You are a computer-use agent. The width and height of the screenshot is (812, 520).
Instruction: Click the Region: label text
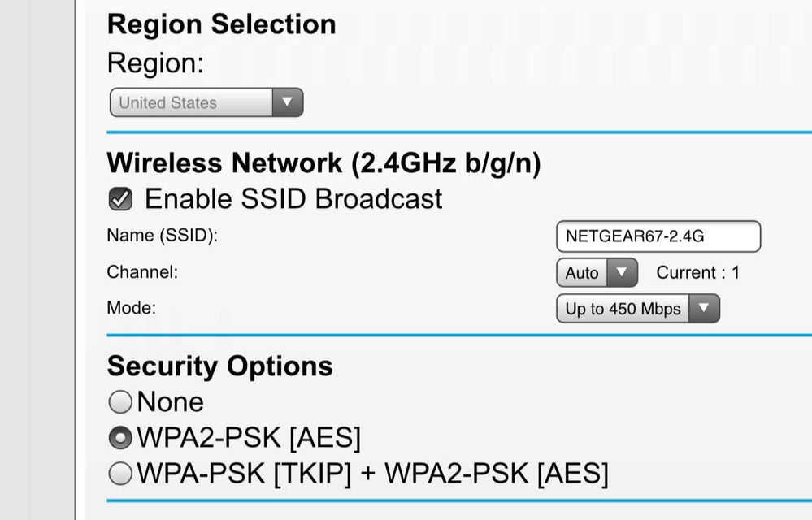pos(155,63)
